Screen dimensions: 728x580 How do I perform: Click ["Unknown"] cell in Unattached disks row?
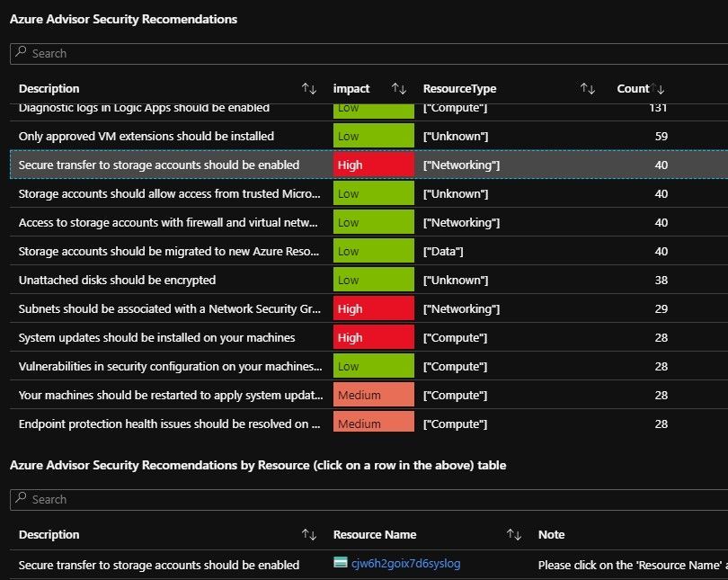456,280
